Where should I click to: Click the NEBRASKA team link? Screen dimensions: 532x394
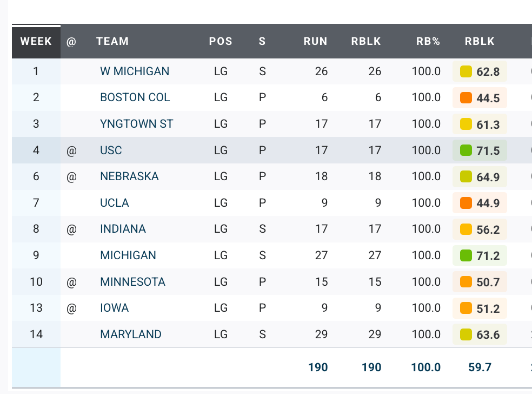click(x=129, y=176)
